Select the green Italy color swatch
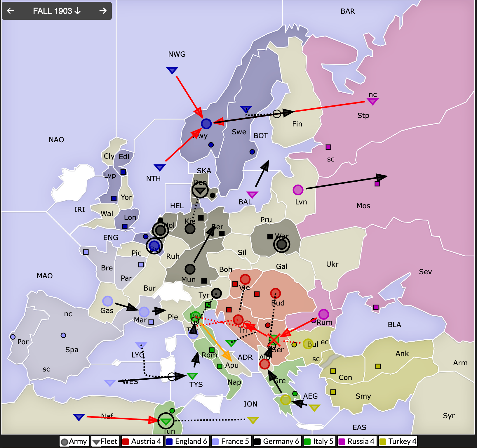The width and height of the screenshot is (477, 448). coord(307,442)
